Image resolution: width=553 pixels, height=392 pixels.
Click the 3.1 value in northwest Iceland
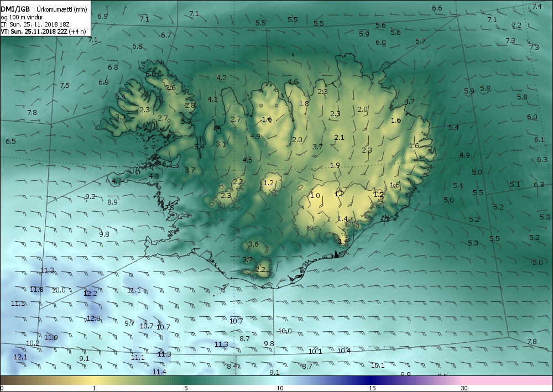click(221, 144)
